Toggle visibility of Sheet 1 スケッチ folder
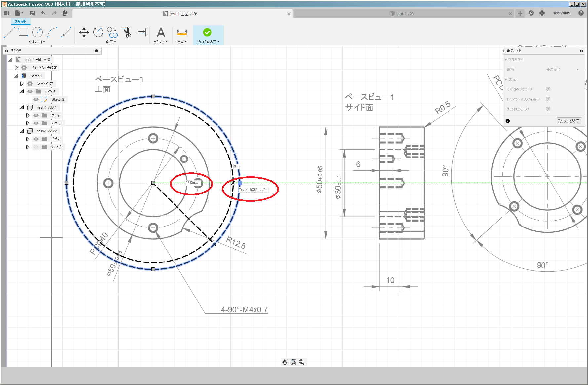This screenshot has height=385, width=588. tap(30, 91)
